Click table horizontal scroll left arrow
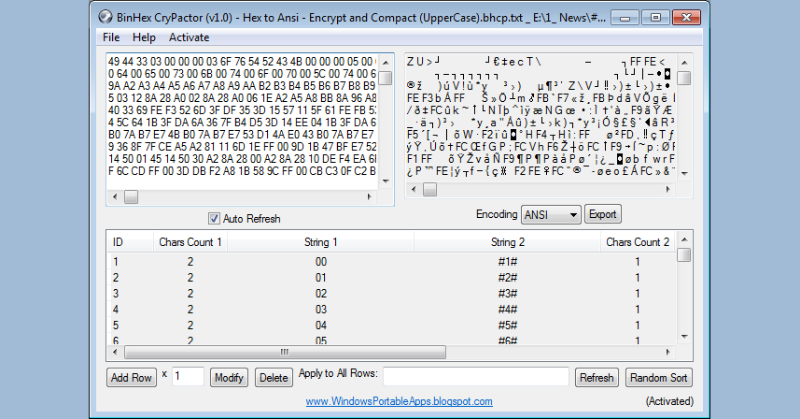The height and width of the screenshot is (419, 800). [x=114, y=352]
